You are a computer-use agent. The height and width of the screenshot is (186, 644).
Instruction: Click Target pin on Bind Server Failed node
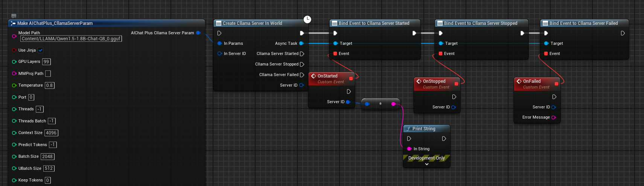(x=546, y=43)
